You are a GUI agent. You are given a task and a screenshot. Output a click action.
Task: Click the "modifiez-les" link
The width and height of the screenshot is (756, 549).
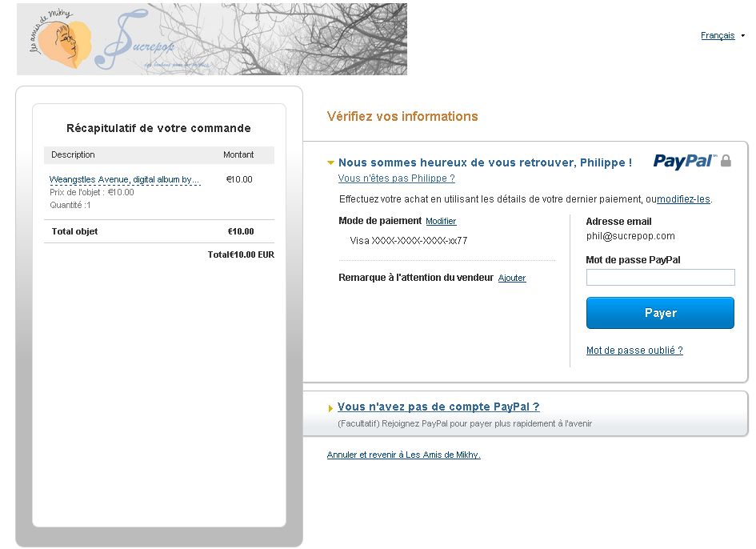click(682, 199)
